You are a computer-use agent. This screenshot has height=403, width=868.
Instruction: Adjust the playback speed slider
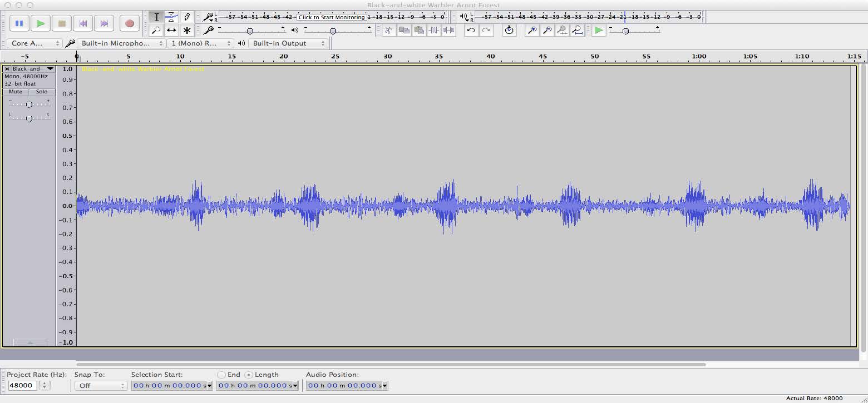[625, 32]
